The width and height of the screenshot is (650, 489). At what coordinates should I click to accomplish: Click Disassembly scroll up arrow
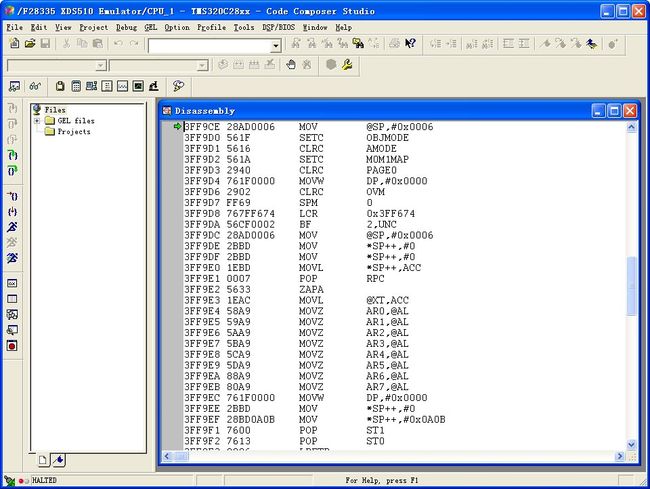(631, 127)
